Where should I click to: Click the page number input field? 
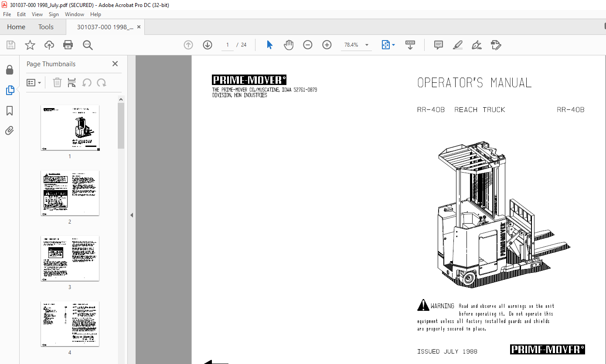(x=227, y=45)
